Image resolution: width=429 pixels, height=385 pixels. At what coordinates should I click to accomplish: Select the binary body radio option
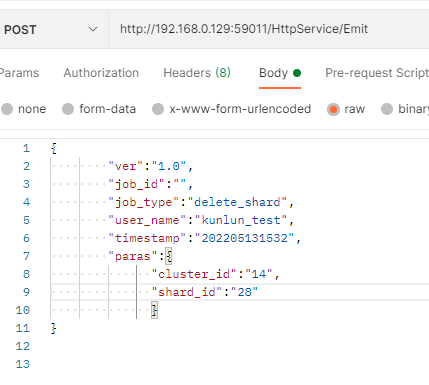[387, 109]
